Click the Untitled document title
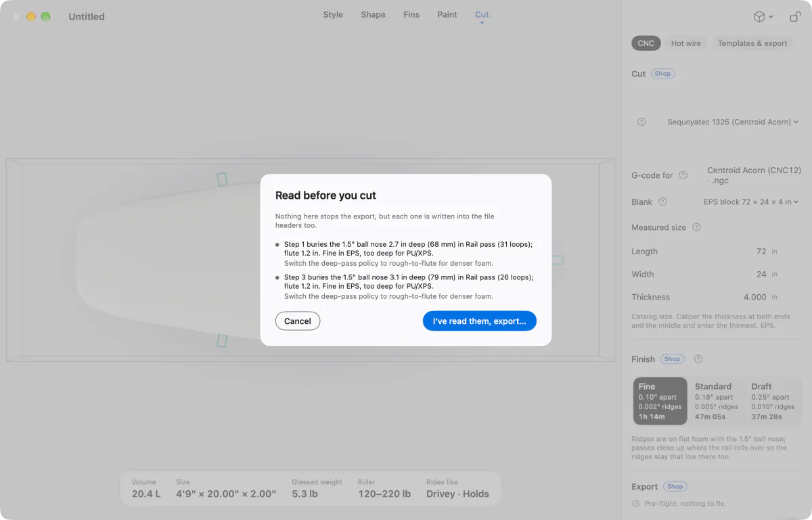Screen dimensions: 812x520 tap(87, 16)
